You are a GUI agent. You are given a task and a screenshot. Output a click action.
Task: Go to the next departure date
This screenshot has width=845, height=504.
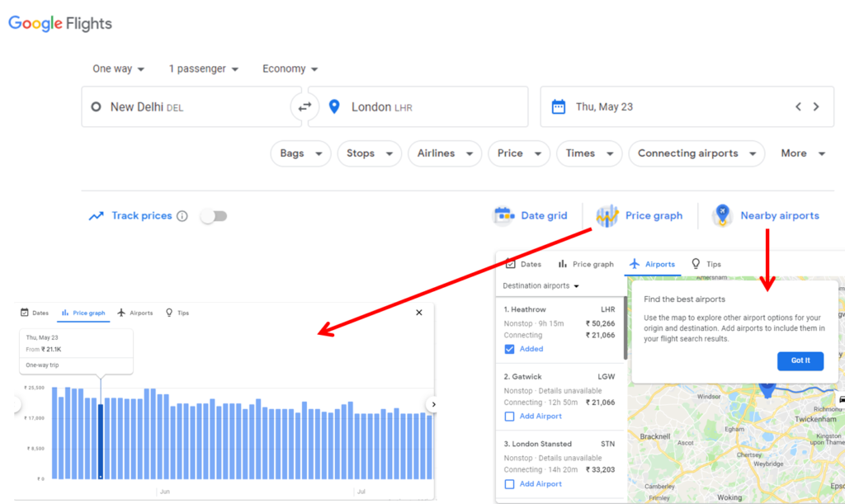pyautogui.click(x=816, y=106)
